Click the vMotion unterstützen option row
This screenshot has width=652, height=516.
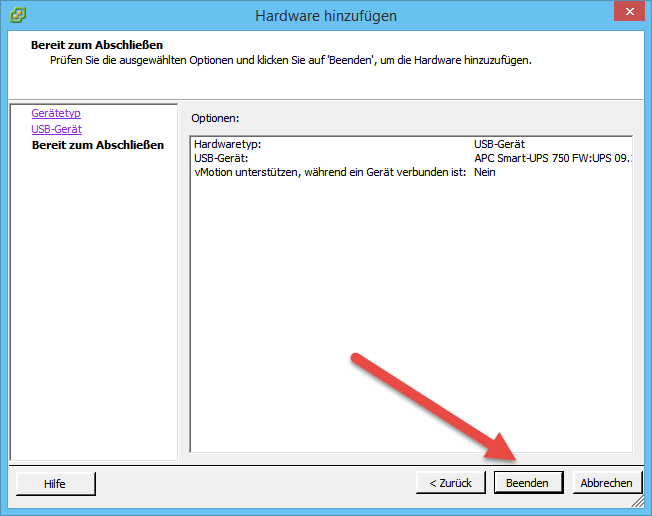point(330,172)
